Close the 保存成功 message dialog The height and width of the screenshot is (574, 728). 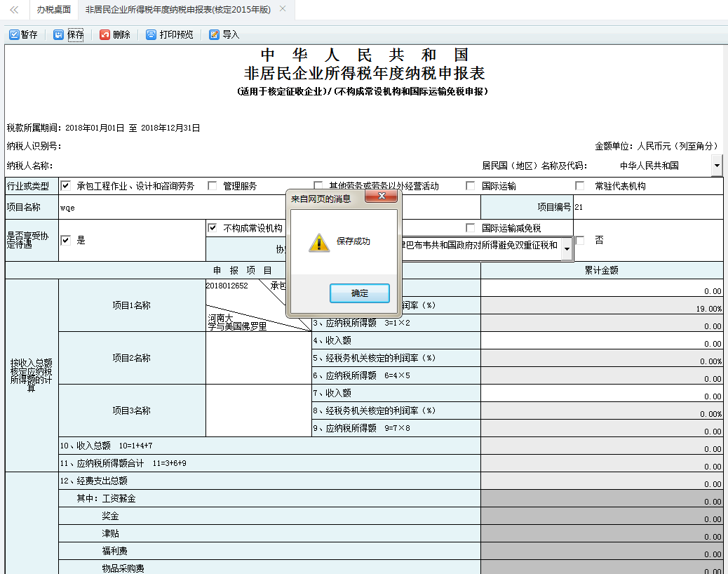382,197
